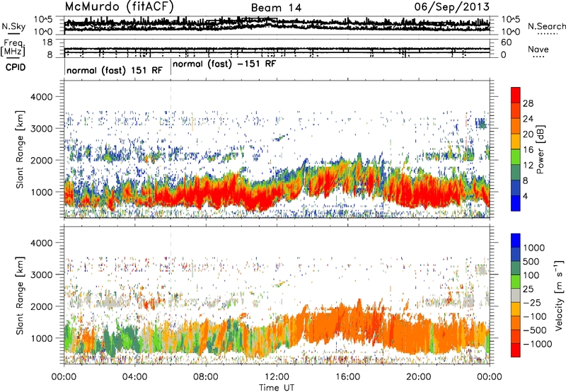
Task: Click the "3000" tick in the power panel
Action: [x=42, y=129]
